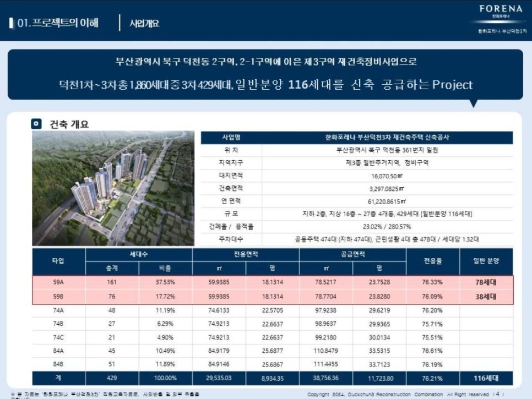
Task: Click the '타입' column header
Action: click(58, 261)
